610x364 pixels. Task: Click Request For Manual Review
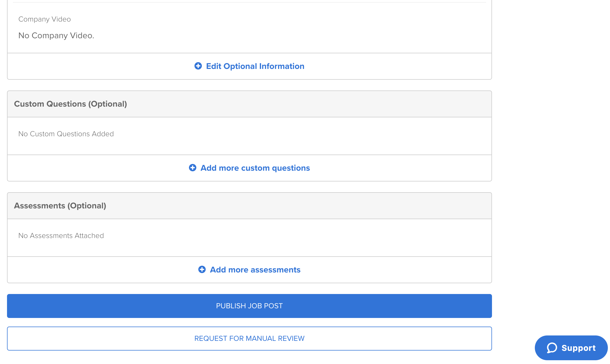coord(249,338)
